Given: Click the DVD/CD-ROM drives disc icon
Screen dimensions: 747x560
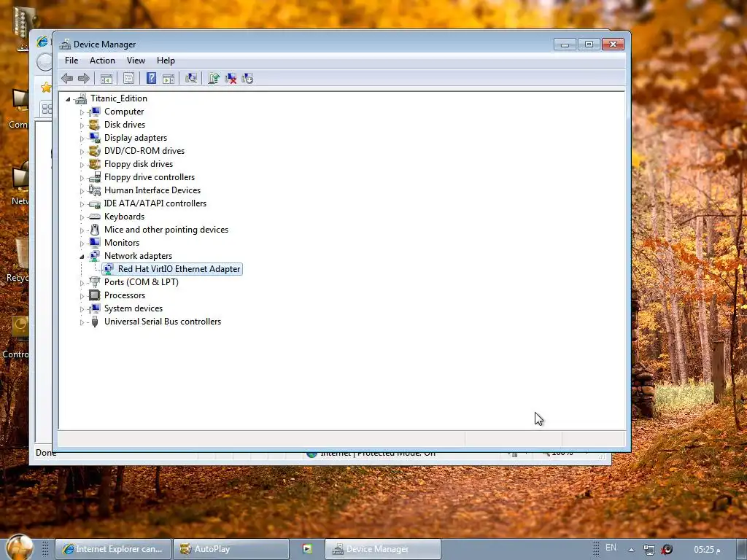Looking at the screenshot, I should [x=95, y=150].
